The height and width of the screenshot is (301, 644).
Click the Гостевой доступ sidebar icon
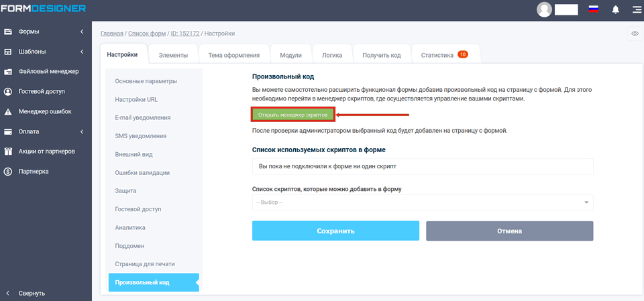8,92
